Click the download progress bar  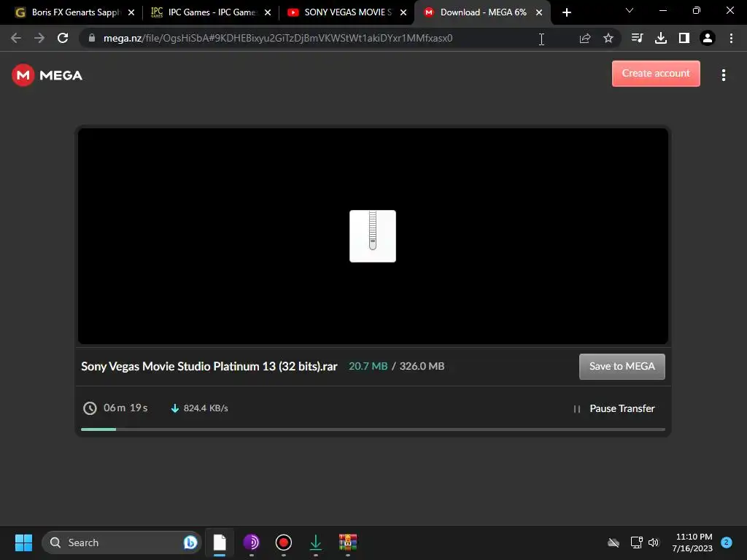(373, 429)
